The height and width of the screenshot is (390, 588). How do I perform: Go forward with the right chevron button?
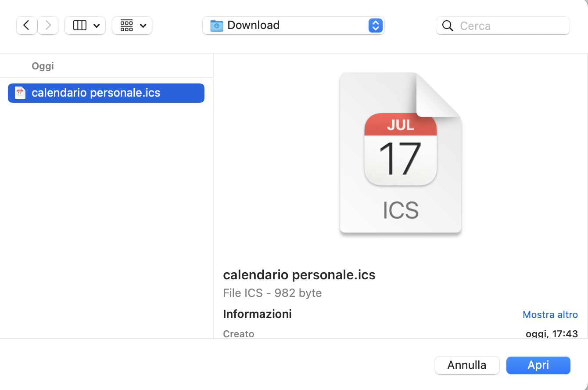48,25
